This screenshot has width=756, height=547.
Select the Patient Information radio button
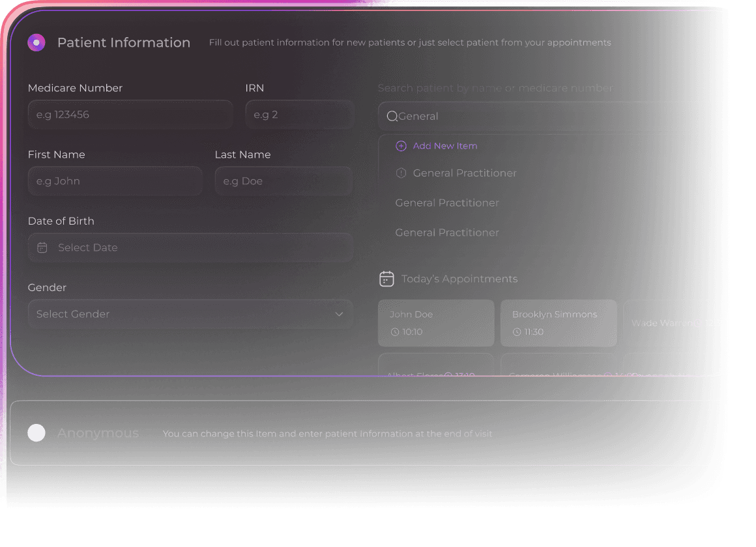pos(36,42)
